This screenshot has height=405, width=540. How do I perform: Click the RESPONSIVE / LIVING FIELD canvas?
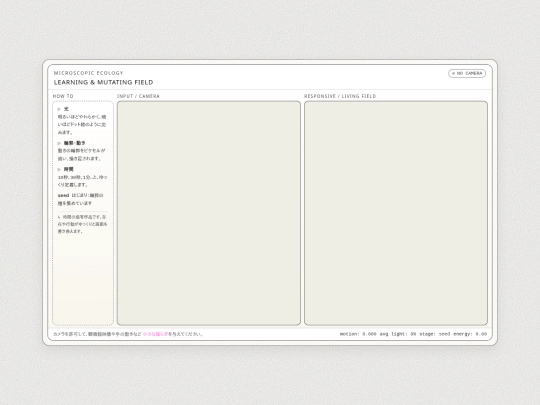tap(396, 213)
